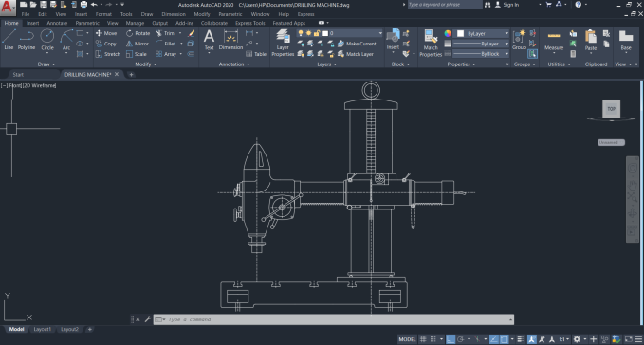Activate the Circle tool
The height and width of the screenshot is (345, 644).
[x=47, y=40]
